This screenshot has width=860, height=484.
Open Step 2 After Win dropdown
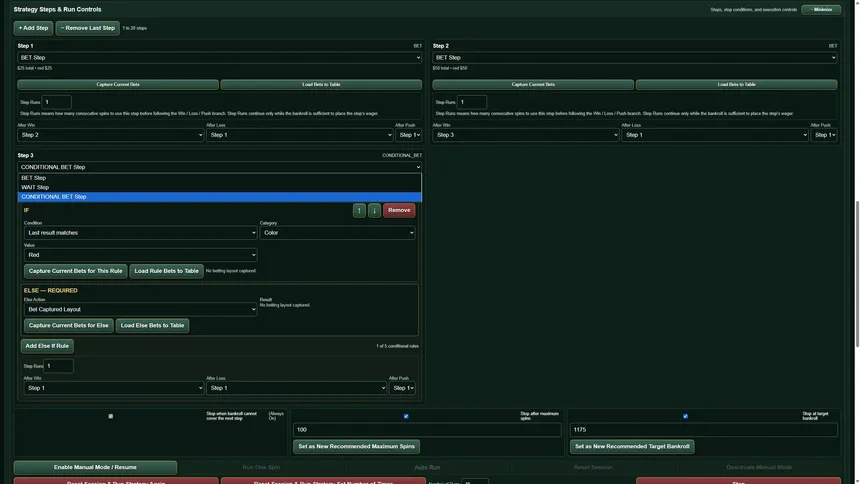[526, 135]
